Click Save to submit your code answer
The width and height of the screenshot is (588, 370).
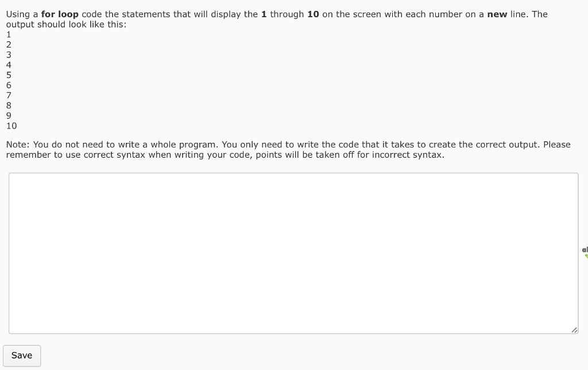tap(22, 356)
